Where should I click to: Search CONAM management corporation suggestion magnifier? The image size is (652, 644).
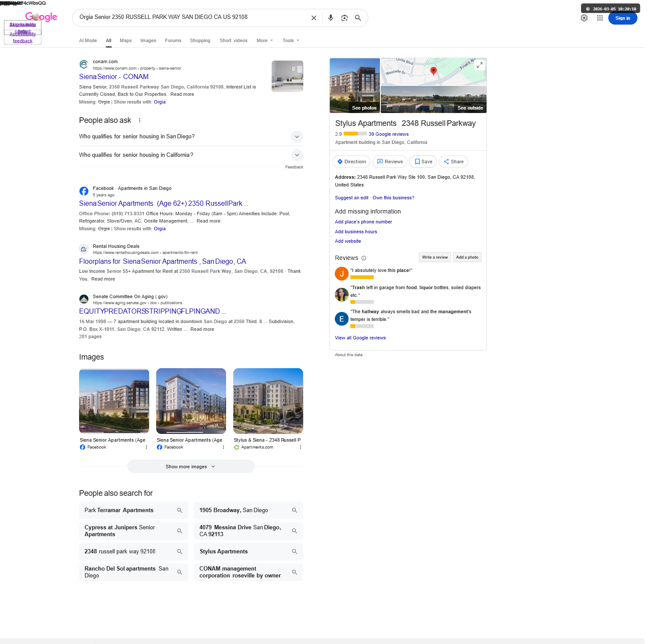(x=294, y=572)
